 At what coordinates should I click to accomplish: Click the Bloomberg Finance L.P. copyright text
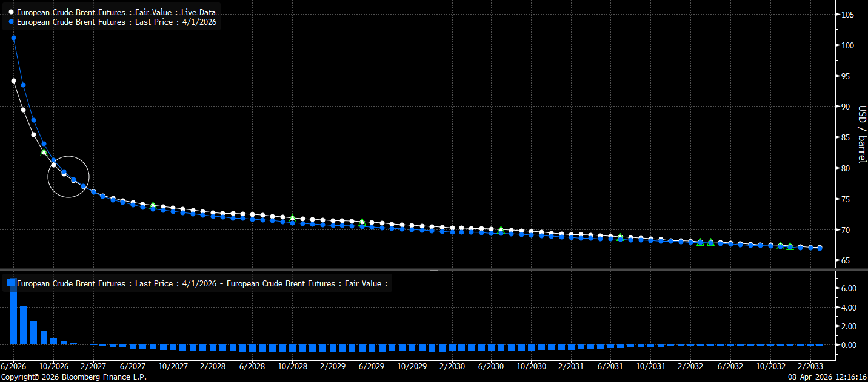pyautogui.click(x=73, y=377)
